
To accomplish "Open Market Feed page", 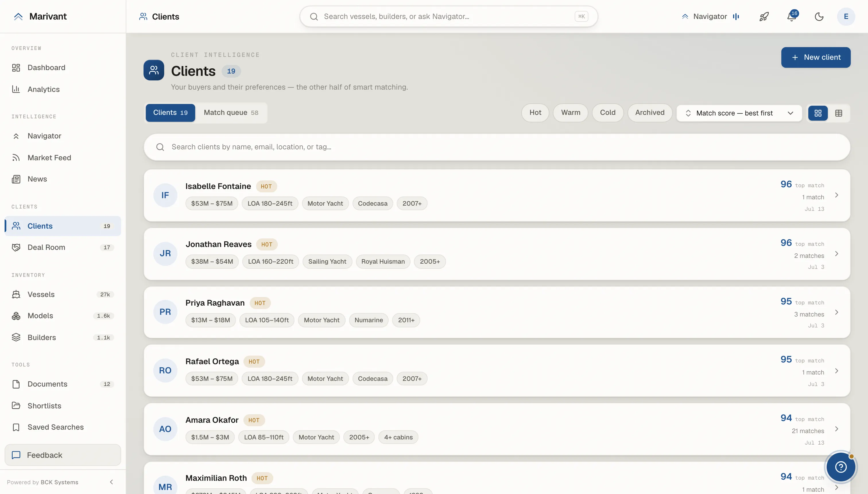I will 63,157.
